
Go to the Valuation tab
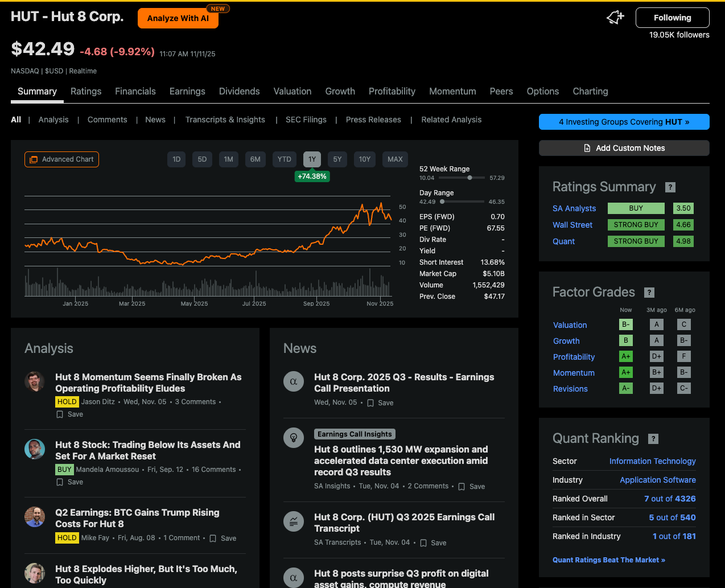[293, 91]
